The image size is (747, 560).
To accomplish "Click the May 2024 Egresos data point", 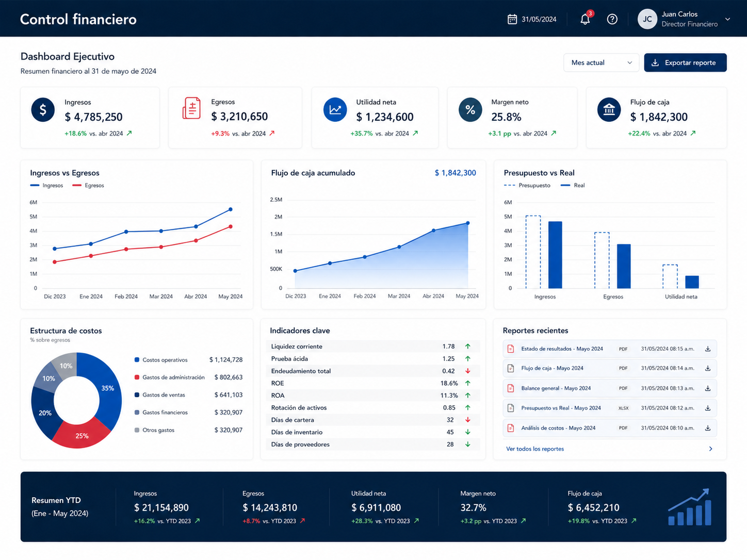I will tap(231, 226).
